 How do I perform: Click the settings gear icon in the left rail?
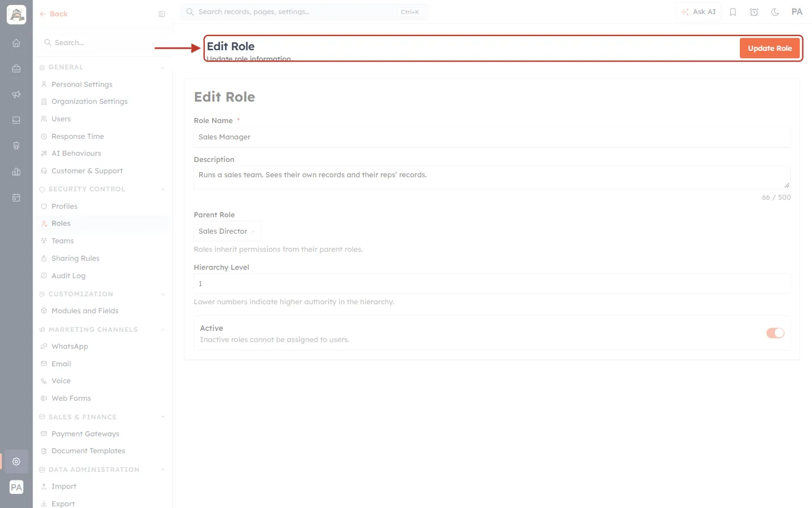click(16, 461)
